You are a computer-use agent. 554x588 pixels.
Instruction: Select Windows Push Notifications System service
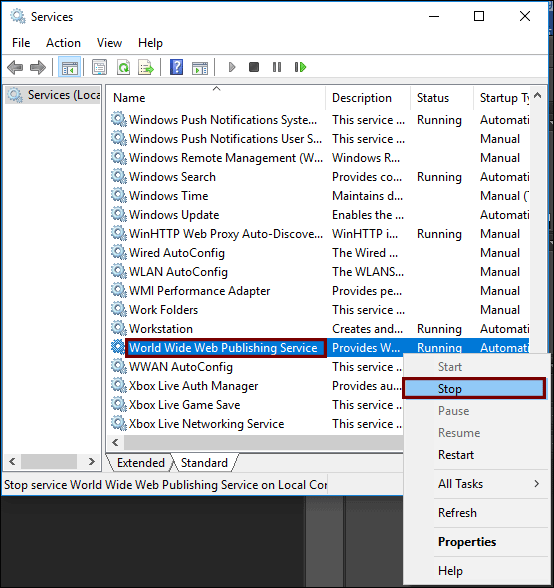coord(223,120)
